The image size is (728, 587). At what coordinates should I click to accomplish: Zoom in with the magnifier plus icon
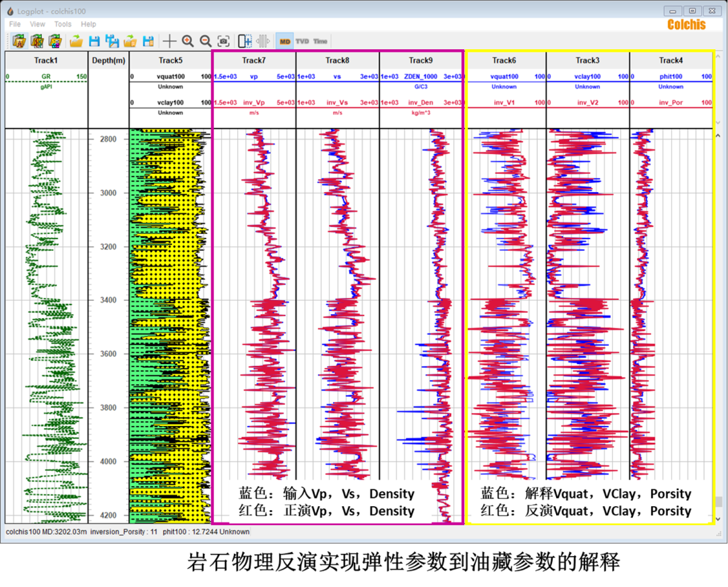click(187, 41)
